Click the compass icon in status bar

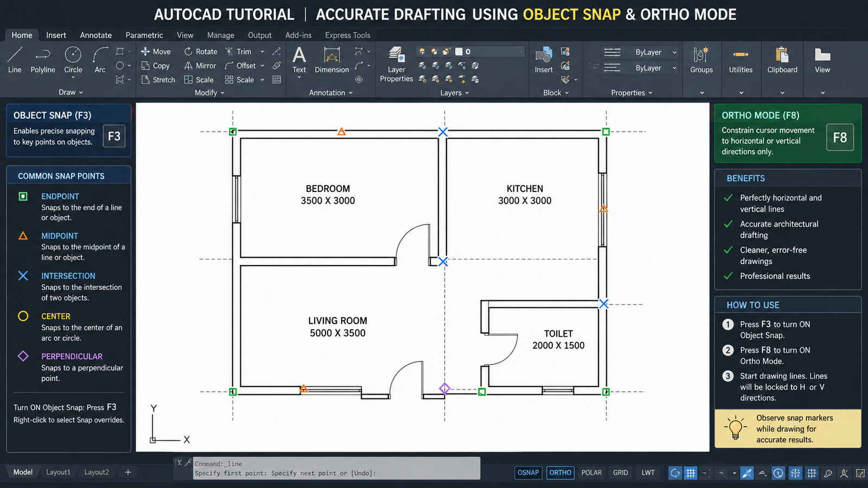click(844, 473)
